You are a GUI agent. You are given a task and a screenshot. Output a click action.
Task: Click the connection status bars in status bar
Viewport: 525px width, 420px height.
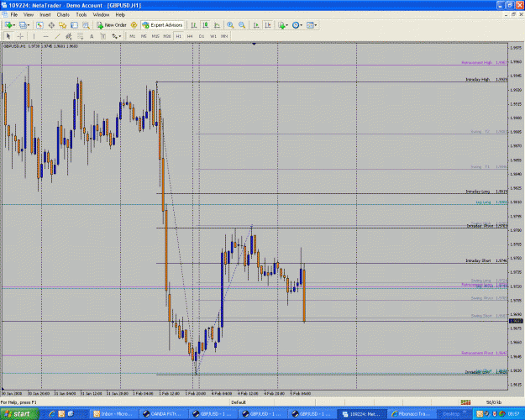coord(465,402)
